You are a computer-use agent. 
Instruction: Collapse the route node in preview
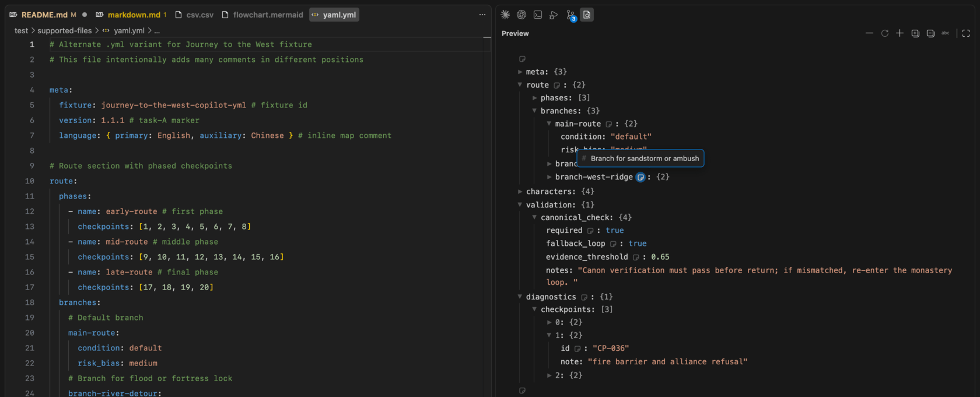(x=520, y=85)
